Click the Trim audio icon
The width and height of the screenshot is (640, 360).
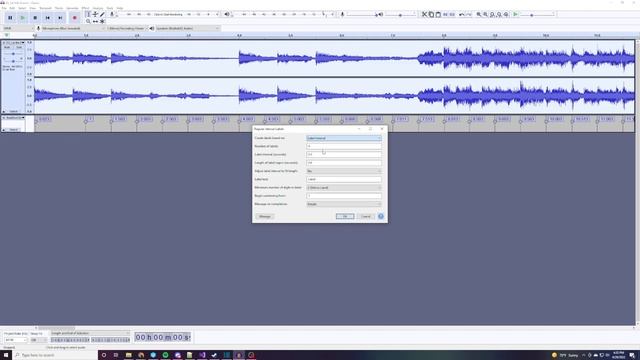coord(445,14)
